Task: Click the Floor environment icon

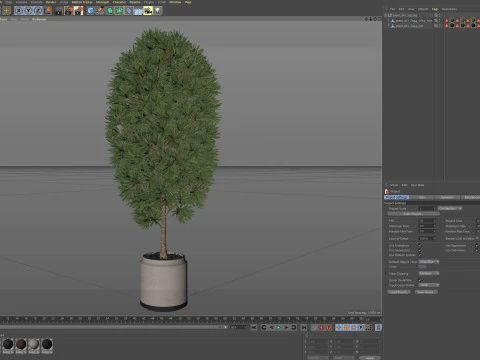Action: (138, 11)
